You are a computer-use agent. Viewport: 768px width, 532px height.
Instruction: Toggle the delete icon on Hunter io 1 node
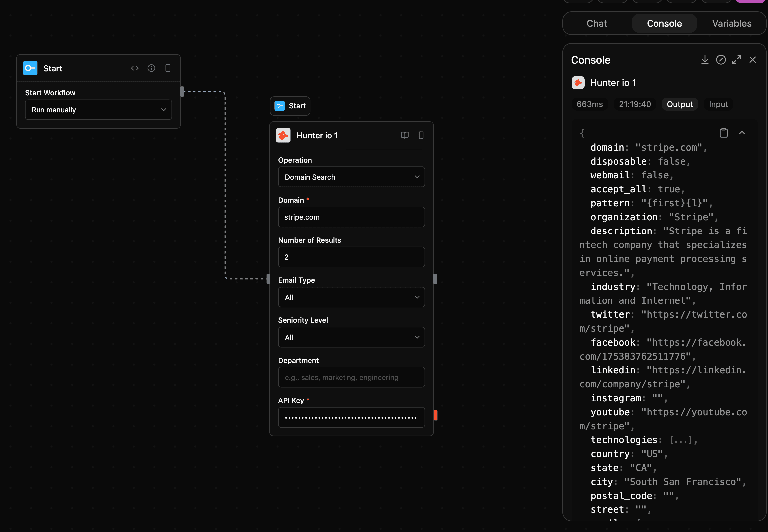421,135
